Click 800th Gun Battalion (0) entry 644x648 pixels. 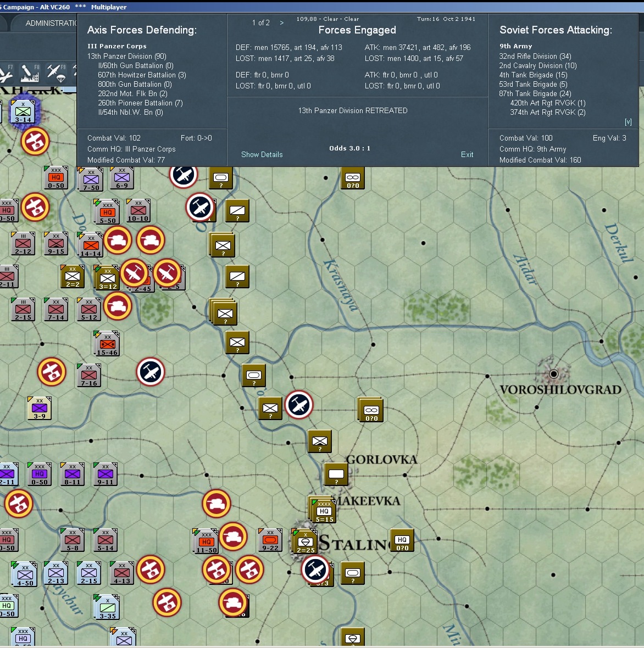(x=135, y=85)
